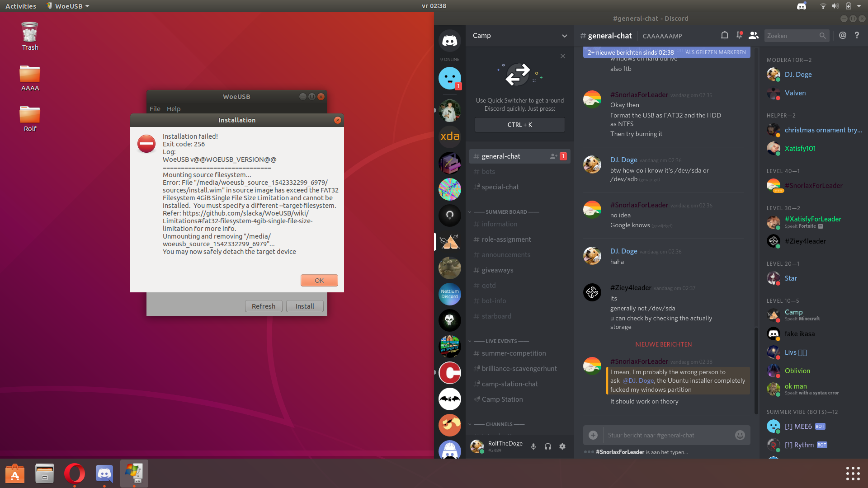Launch Opera browser from the dock
The image size is (868, 488).
75,474
